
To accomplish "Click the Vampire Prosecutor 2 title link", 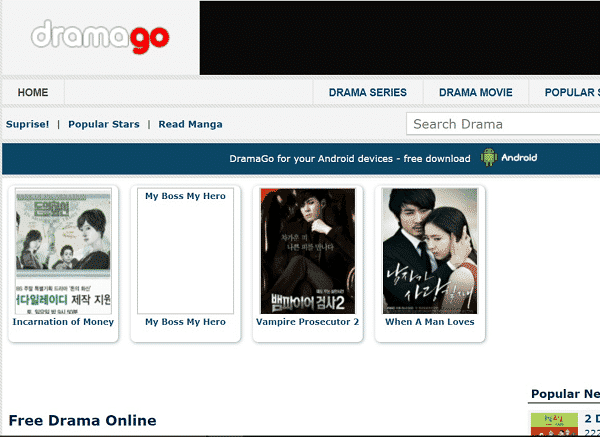I will pos(308,322).
